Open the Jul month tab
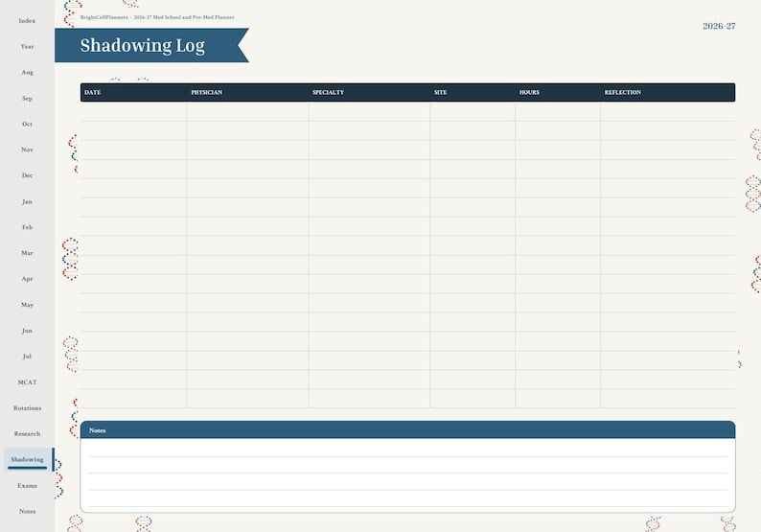The height and width of the screenshot is (532, 761). (27, 357)
